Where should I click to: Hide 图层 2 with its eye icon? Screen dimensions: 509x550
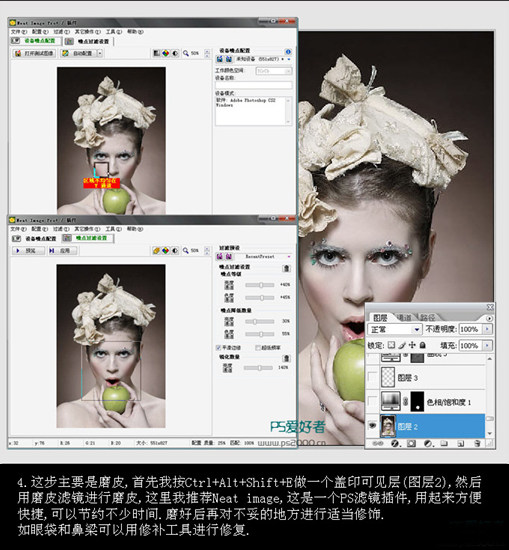coord(372,426)
